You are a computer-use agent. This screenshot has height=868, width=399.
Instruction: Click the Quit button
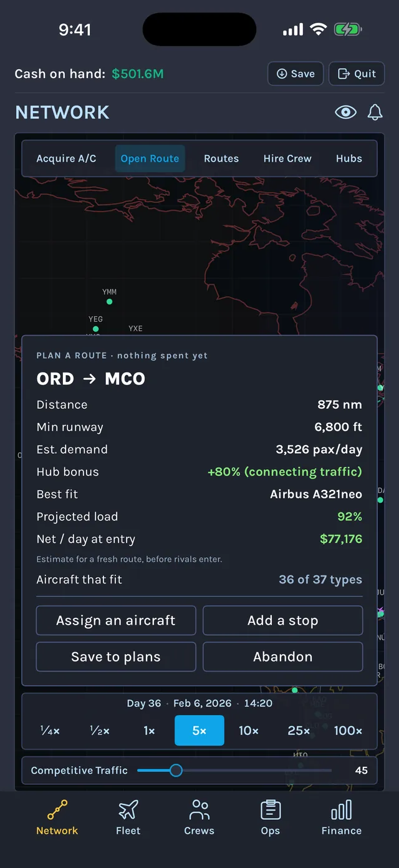[357, 74]
